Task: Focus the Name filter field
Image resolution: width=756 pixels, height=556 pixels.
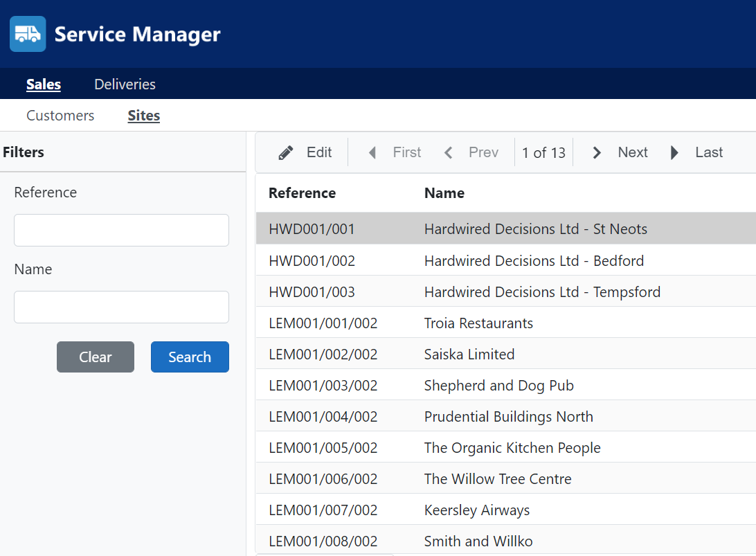Action: click(x=121, y=307)
